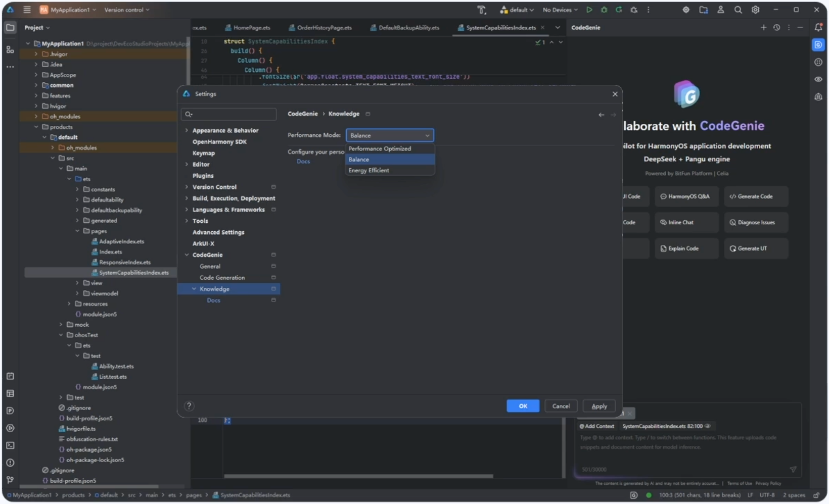Navigate back arrow in Settings dialog
829x504 pixels.
coord(601,115)
